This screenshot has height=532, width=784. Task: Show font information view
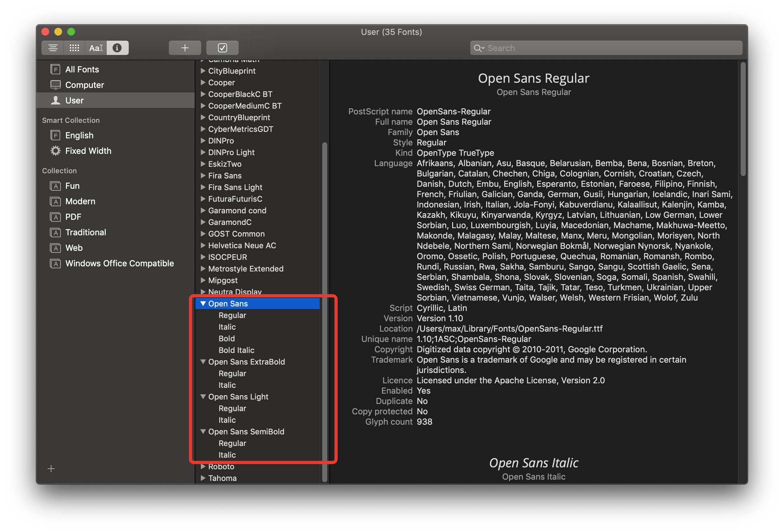click(x=117, y=48)
